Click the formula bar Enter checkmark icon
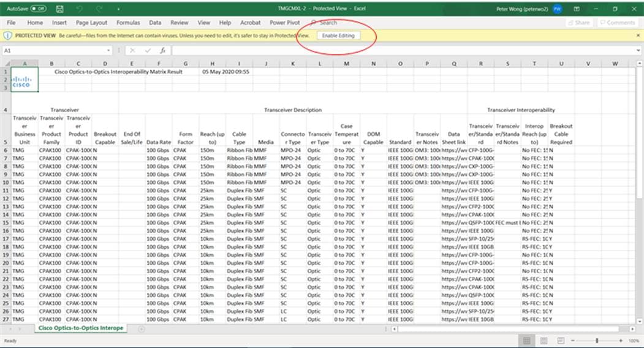644x348 pixels. click(148, 50)
